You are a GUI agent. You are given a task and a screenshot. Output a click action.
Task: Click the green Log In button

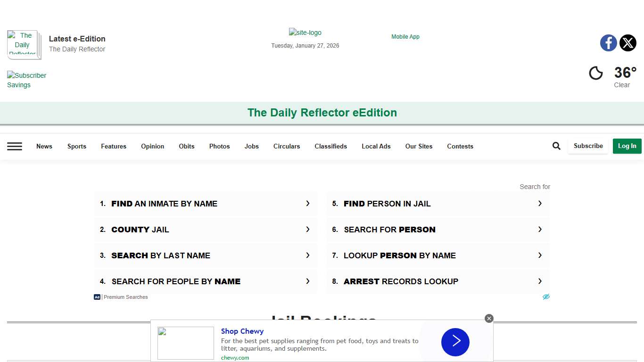click(627, 146)
